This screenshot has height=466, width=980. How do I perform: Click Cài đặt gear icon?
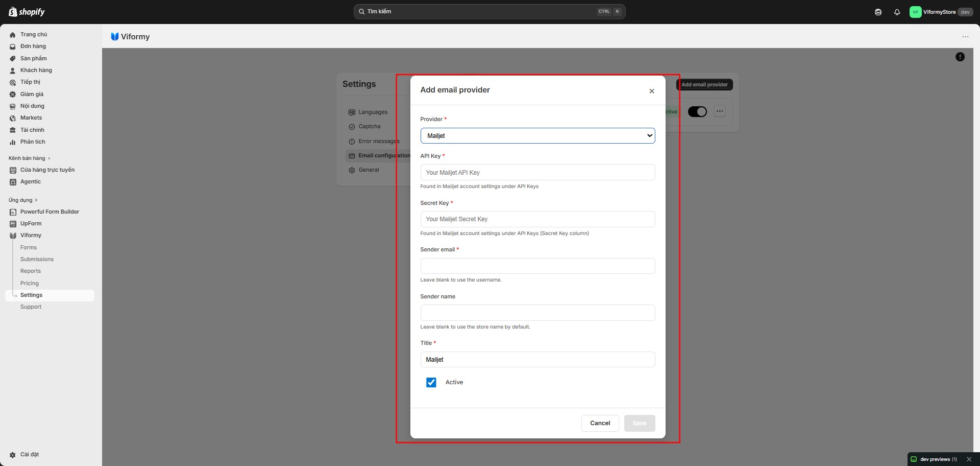click(x=13, y=455)
